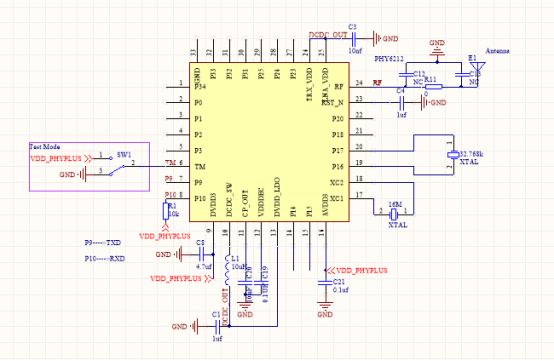Select the P10-RXD text note
The image size is (554, 361).
(x=105, y=259)
